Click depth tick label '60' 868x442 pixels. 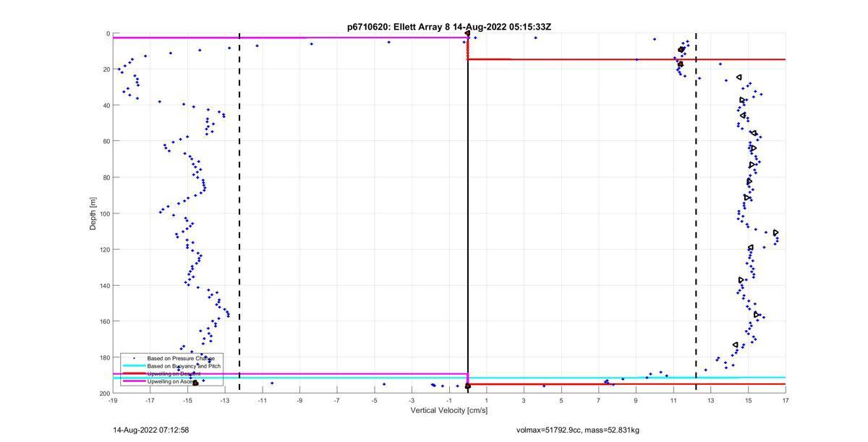coord(106,141)
